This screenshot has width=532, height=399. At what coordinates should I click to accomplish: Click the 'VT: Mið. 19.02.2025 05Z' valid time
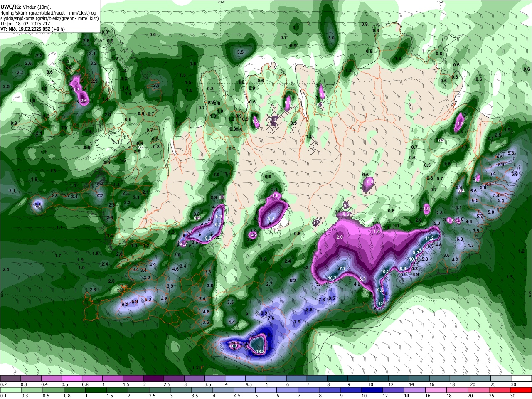[x=25, y=29]
